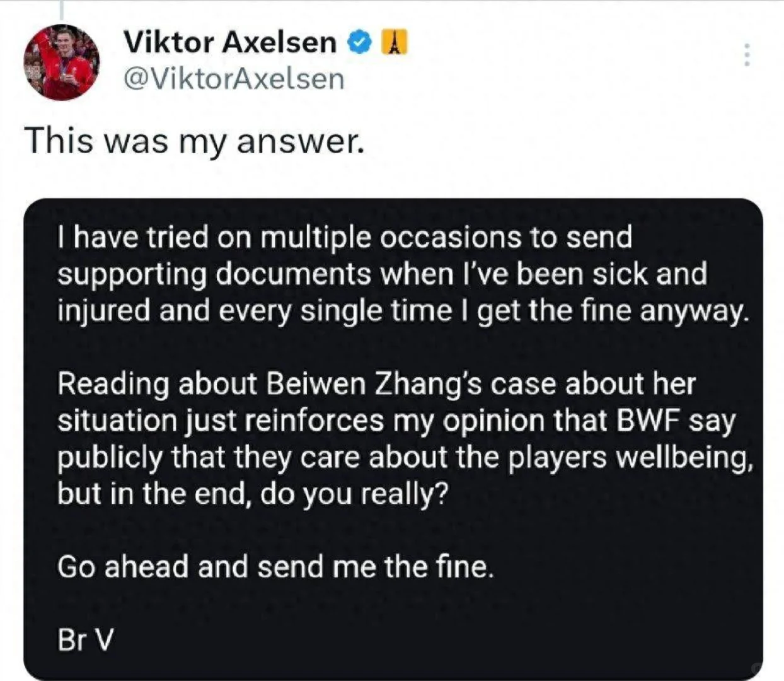Click the "Br V" signature
This screenshot has width=784, height=681.
(x=86, y=641)
